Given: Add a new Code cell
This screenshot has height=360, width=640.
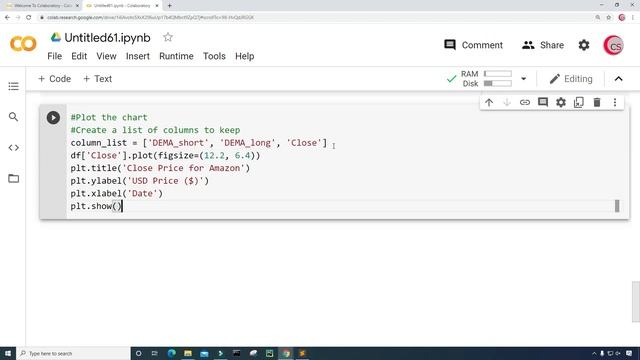Looking at the screenshot, I should 54,79.
